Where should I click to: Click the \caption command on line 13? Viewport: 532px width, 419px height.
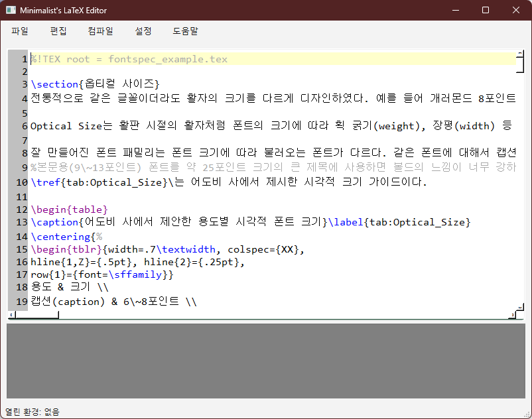[x=54, y=222]
